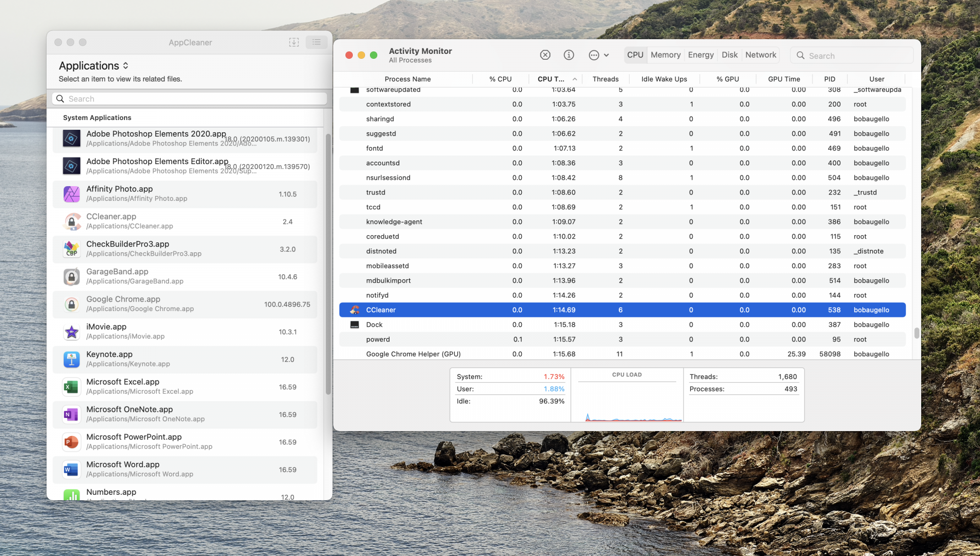This screenshot has height=556, width=980.
Task: Click the Dock process icon in Activity Monitor
Action: click(x=355, y=324)
